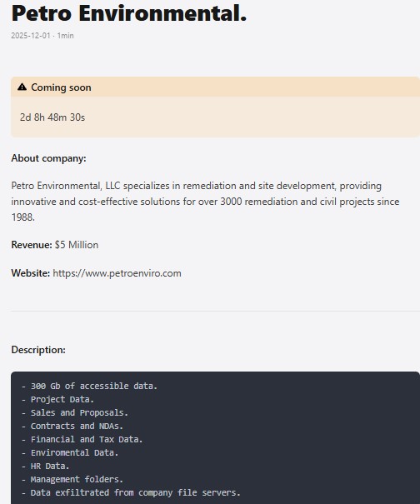The width and height of the screenshot is (420, 504).
Task: Click the Management folders line
Action: click(x=72, y=479)
